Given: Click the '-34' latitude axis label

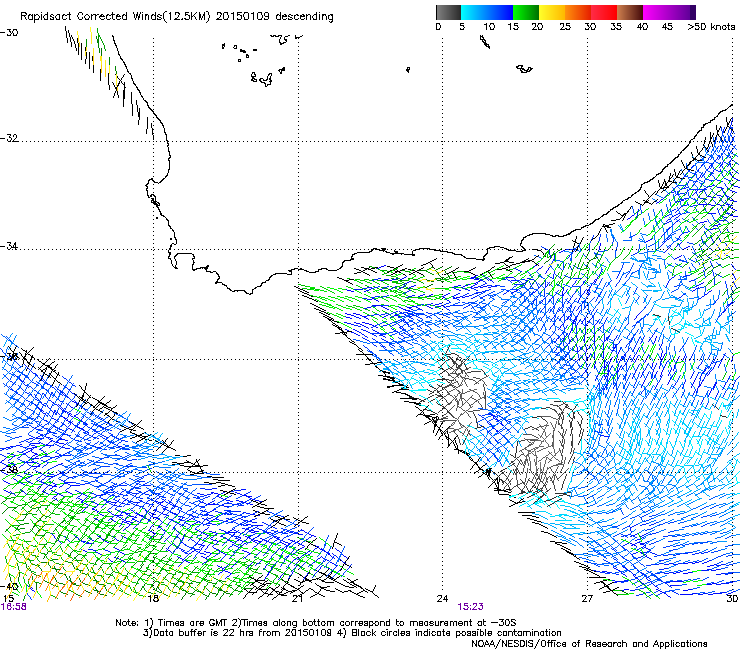Looking at the screenshot, I should tap(10, 246).
